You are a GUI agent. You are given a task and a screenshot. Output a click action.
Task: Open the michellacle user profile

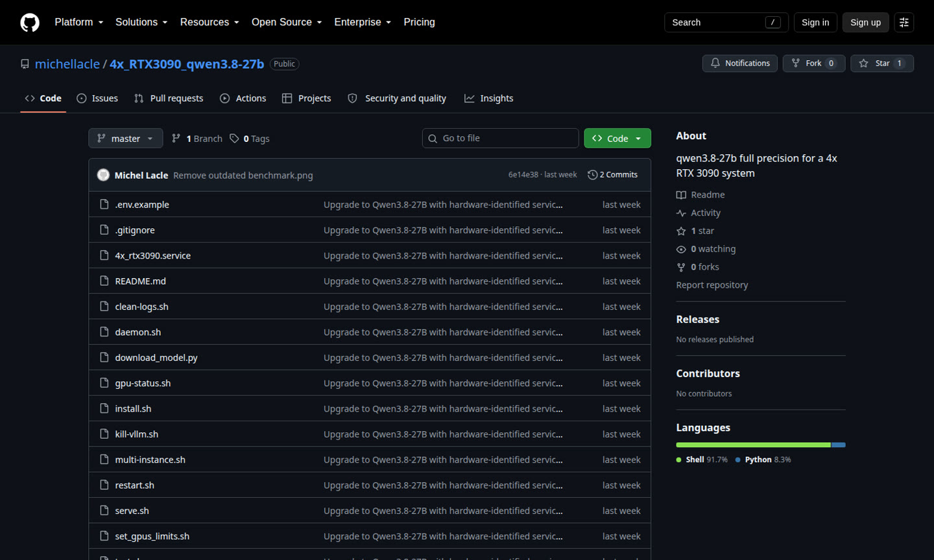point(67,64)
